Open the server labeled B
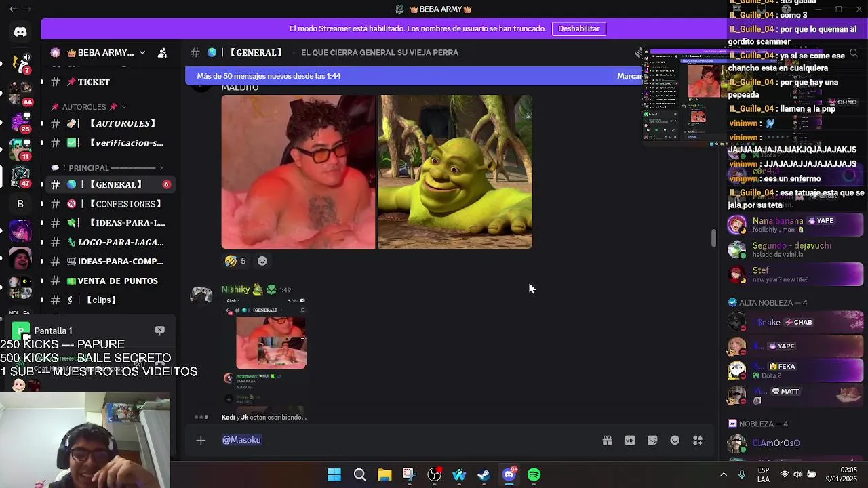Screen dimensions: 868x488 coord(20,203)
